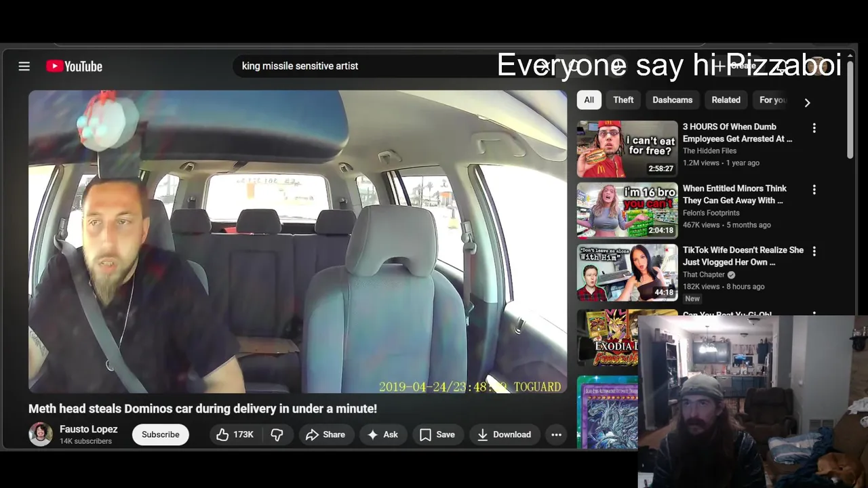Image resolution: width=868 pixels, height=488 pixels.
Task: Open 'The Hidden Files' channel link
Action: pyautogui.click(x=709, y=151)
